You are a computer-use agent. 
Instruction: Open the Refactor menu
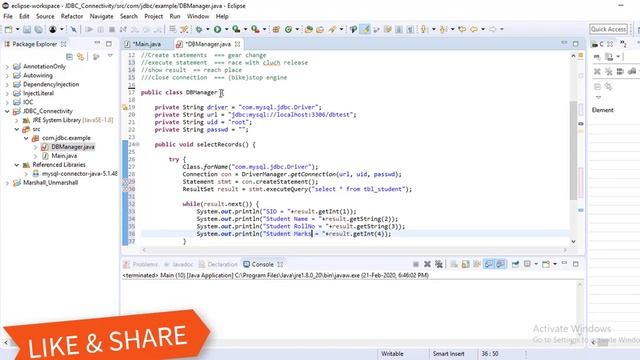coord(72,16)
